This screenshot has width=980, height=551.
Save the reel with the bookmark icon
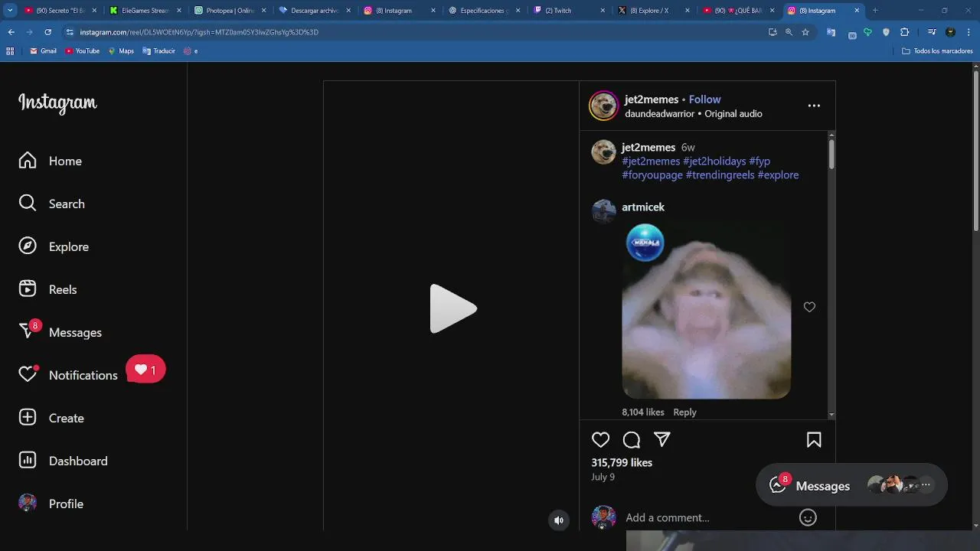click(x=814, y=439)
